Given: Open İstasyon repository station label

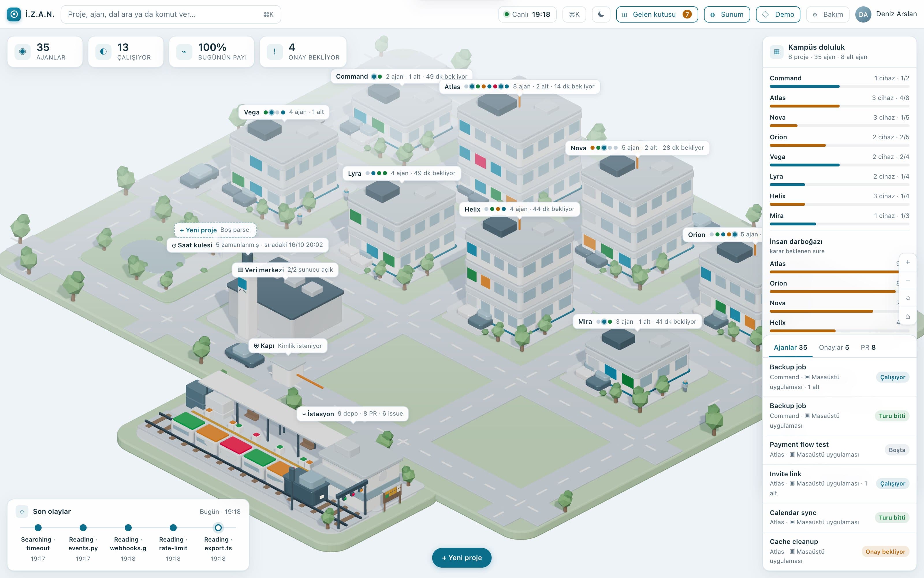Looking at the screenshot, I should click(352, 414).
